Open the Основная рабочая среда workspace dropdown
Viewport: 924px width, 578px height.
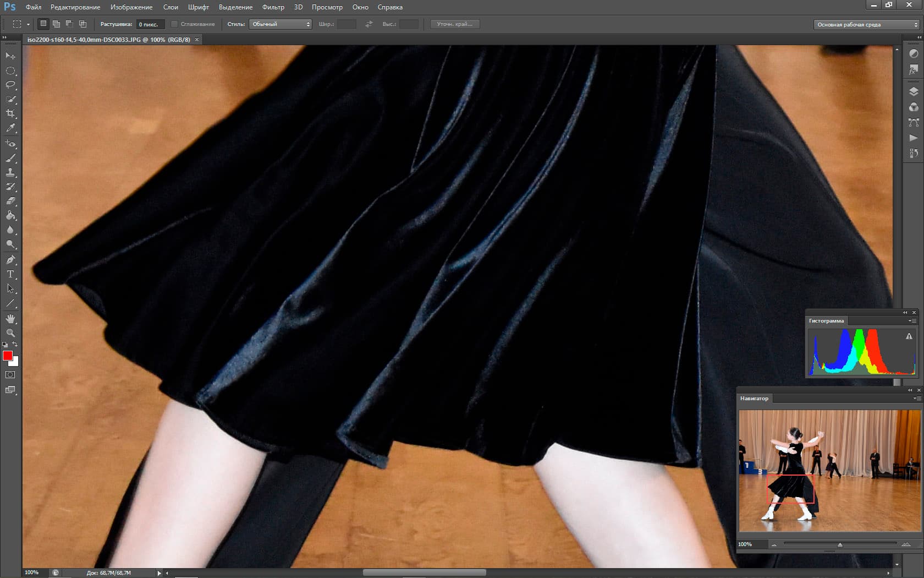point(867,24)
